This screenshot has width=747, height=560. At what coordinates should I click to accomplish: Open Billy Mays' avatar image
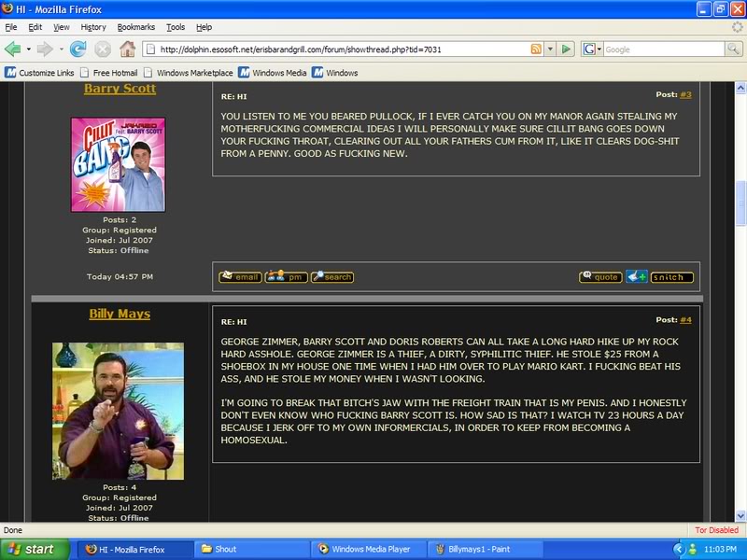click(x=119, y=411)
